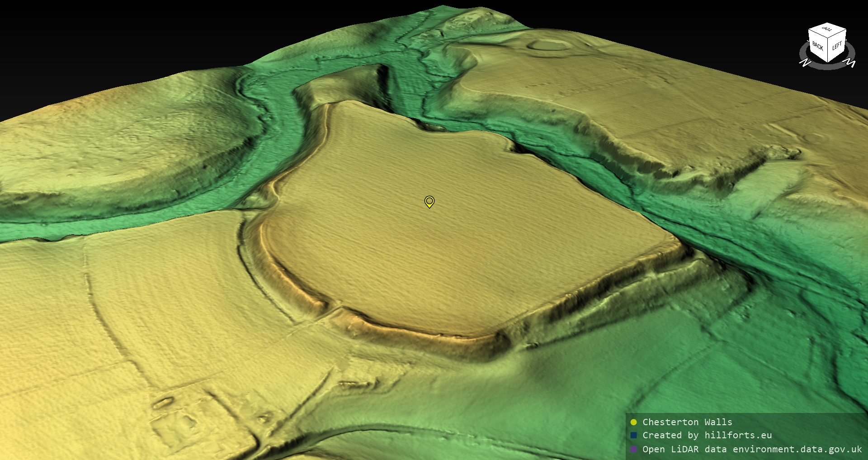Screen dimensions: 868x460
Task: Click the environment.data.gov.uk text in the legend
Action: pyautogui.click(x=797, y=449)
